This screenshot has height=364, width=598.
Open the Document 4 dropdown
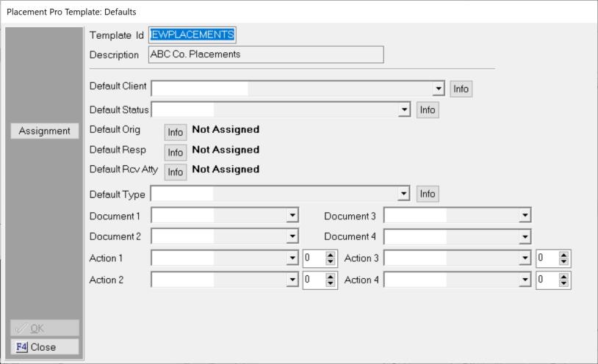click(525, 237)
